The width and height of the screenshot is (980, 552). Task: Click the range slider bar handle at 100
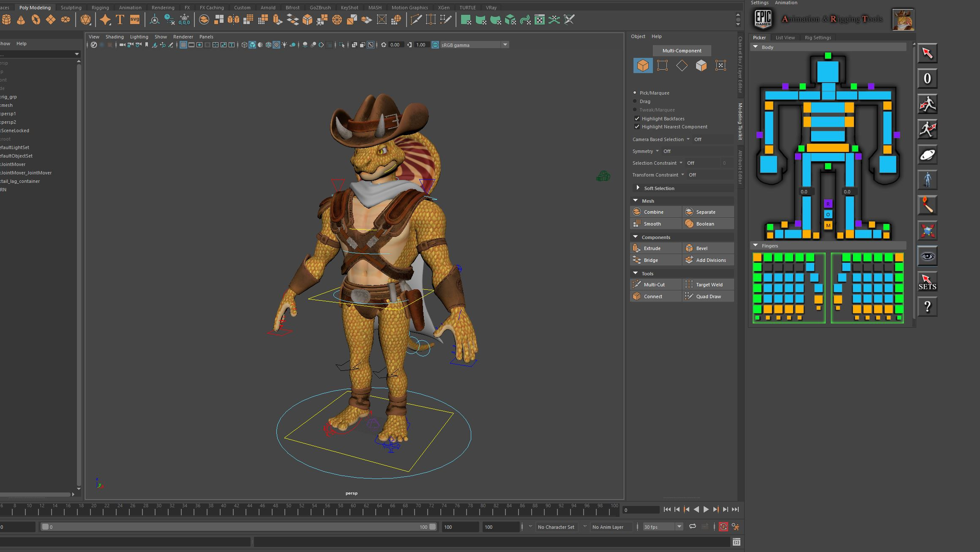click(432, 527)
